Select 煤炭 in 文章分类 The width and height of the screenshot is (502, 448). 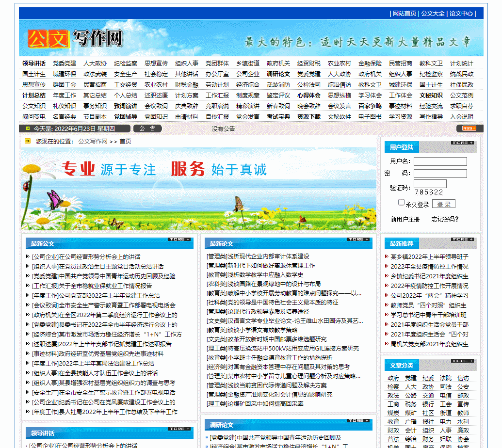click(393, 413)
